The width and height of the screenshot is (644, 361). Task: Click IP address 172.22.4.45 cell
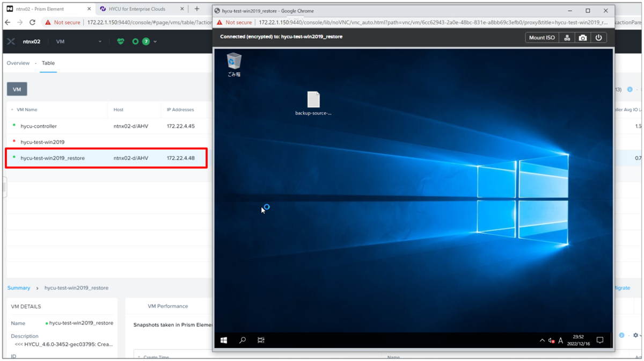coord(181,126)
